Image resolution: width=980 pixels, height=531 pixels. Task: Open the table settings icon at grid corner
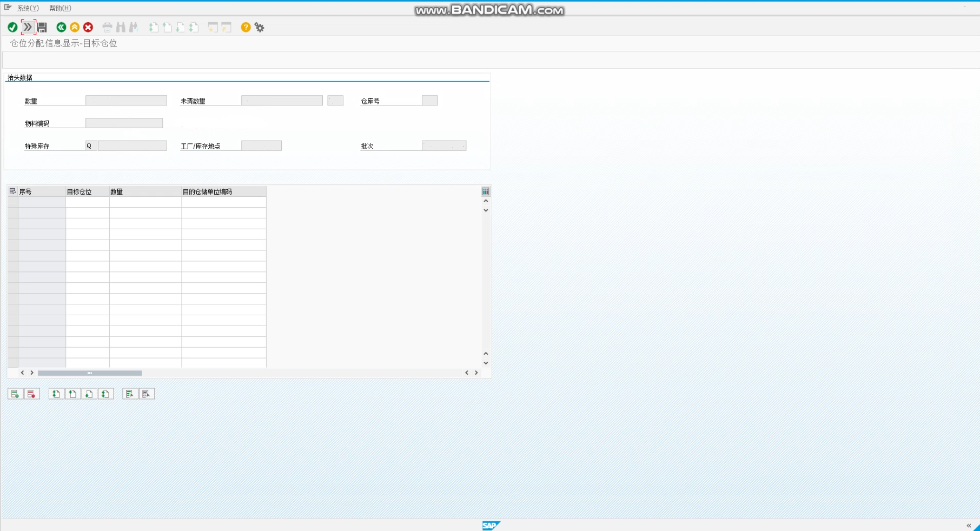(486, 191)
